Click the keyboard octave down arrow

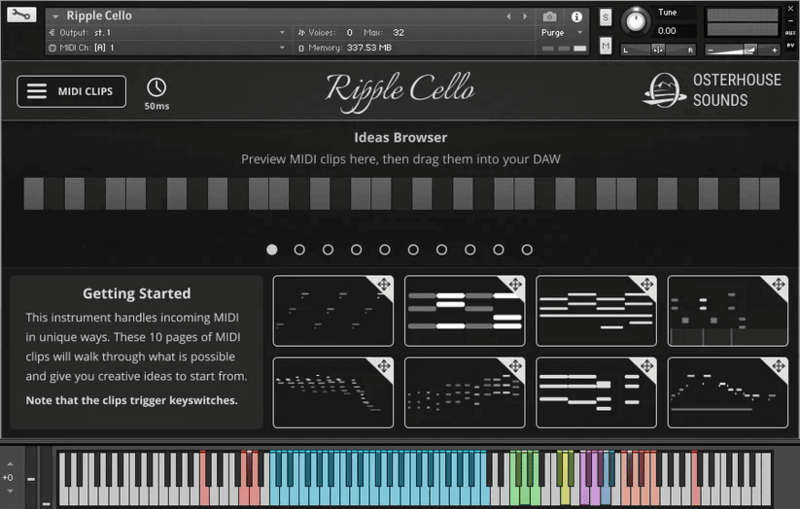tap(10, 491)
